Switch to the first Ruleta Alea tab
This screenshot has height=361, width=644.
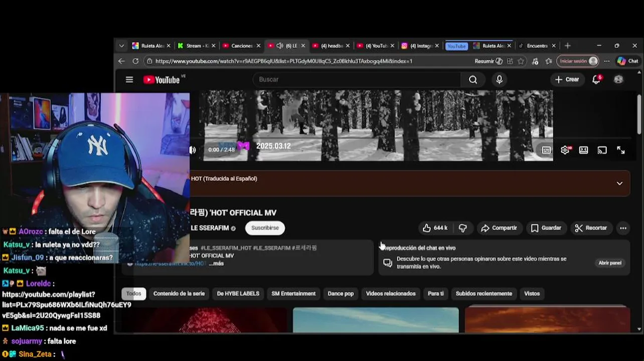pos(151,46)
